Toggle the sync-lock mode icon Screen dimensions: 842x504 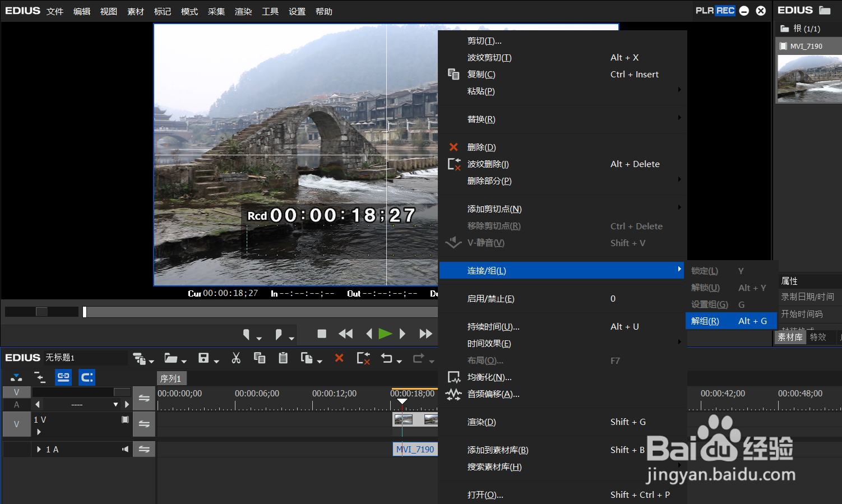click(40, 377)
